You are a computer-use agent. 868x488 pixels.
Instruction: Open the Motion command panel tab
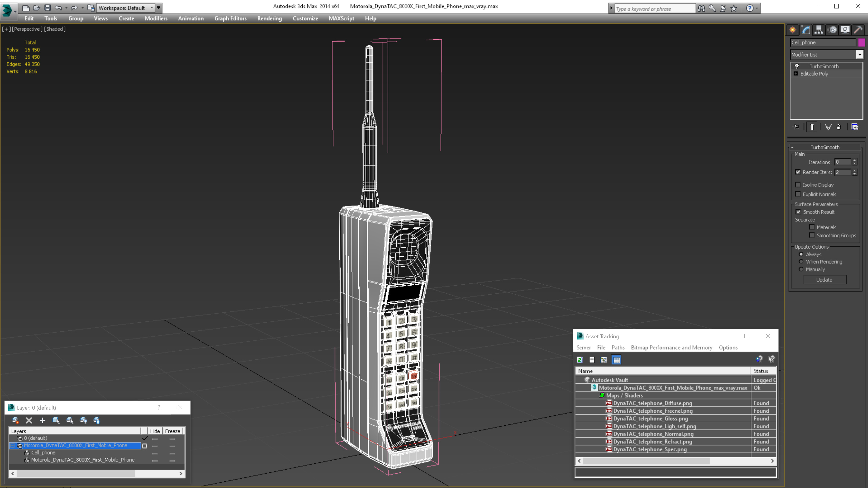[x=832, y=30]
